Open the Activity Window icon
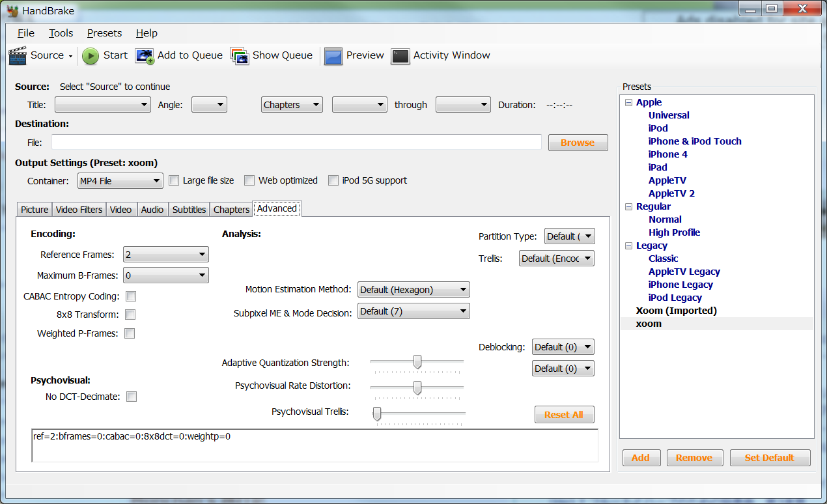The height and width of the screenshot is (504, 827). coord(399,56)
